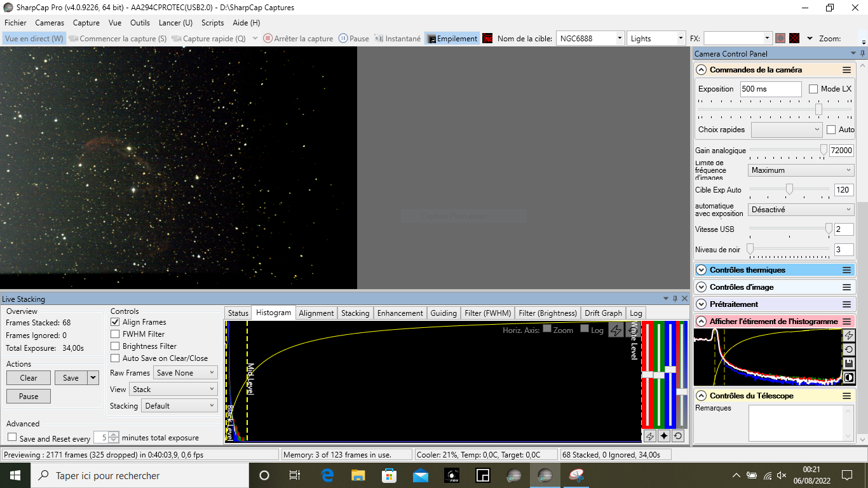Click the red circle reticule icon after FX
The height and width of the screenshot is (488, 868).
pos(780,39)
